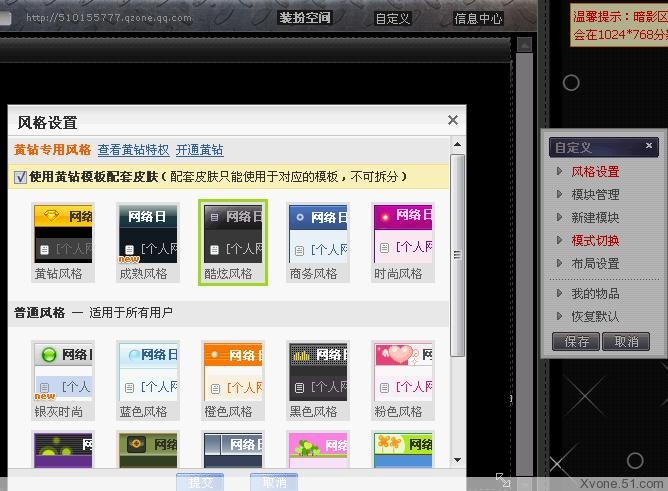668x491 pixels.
Task: Open the 装扮空间 tab
Action: (305, 18)
